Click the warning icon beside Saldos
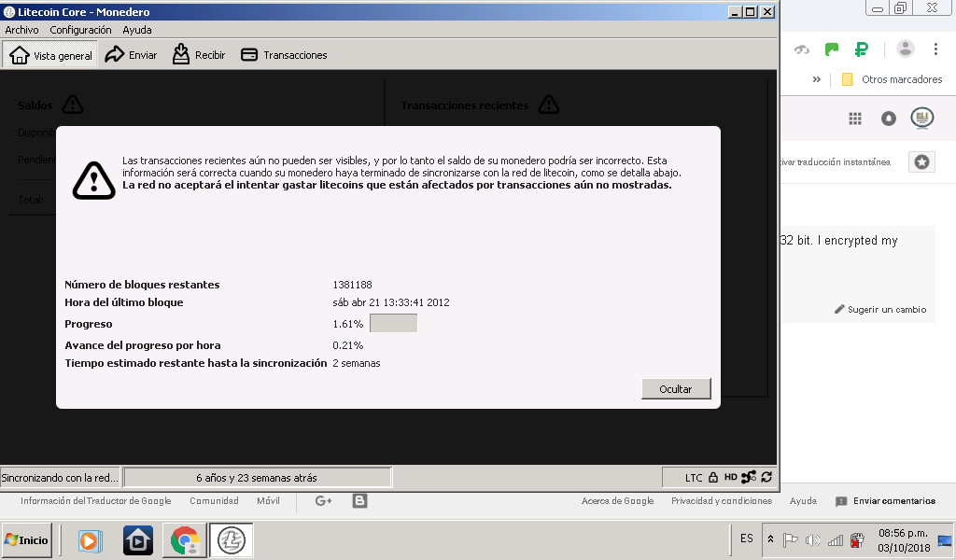This screenshot has width=956, height=560. 73,105
